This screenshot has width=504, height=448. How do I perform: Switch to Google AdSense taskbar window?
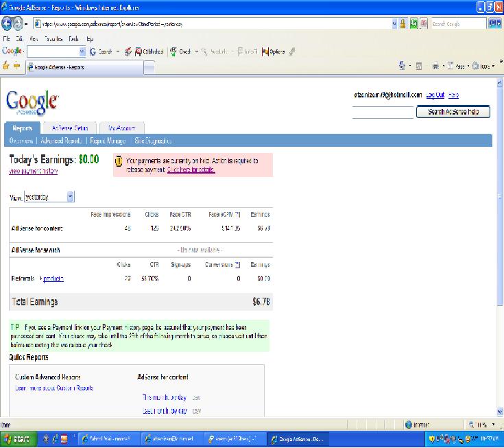click(x=298, y=438)
